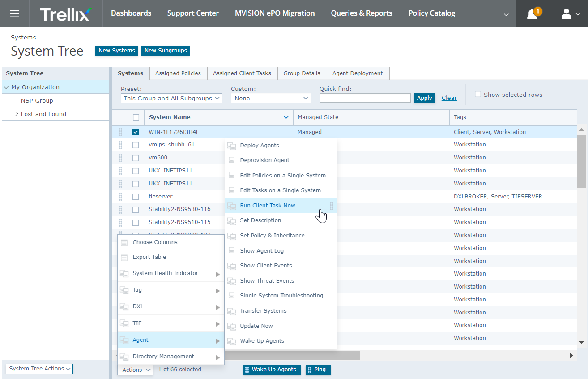Click the drag handle beside tieserver row
Screen dimensions: 588x379
coord(120,197)
